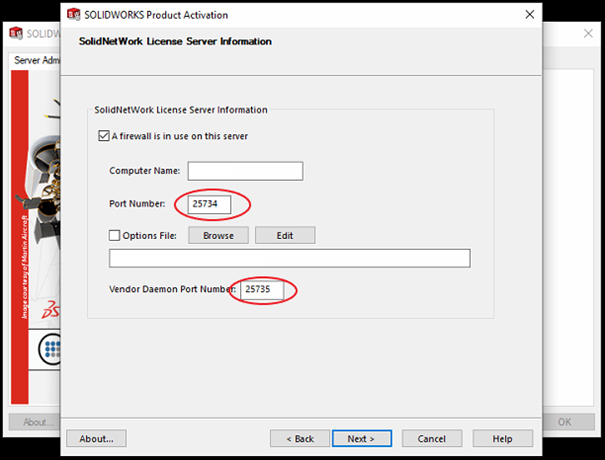Return to the previous page with < Back
The width and height of the screenshot is (605, 460).
point(300,439)
